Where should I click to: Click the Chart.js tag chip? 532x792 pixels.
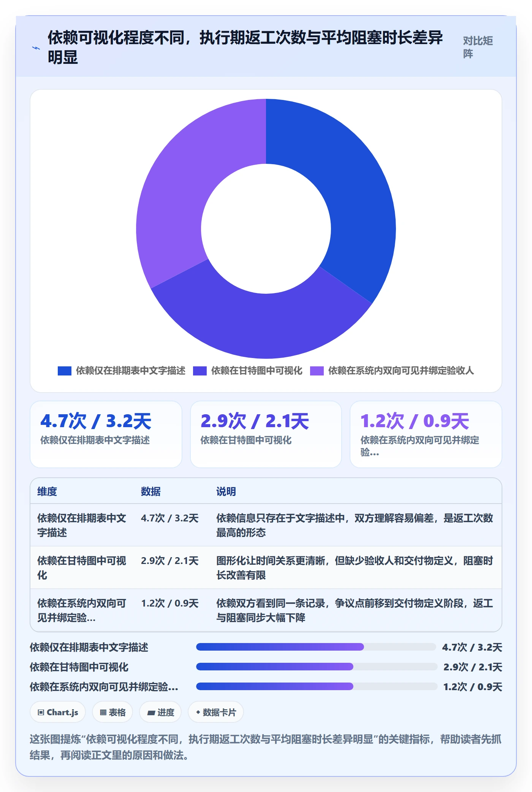(x=58, y=712)
